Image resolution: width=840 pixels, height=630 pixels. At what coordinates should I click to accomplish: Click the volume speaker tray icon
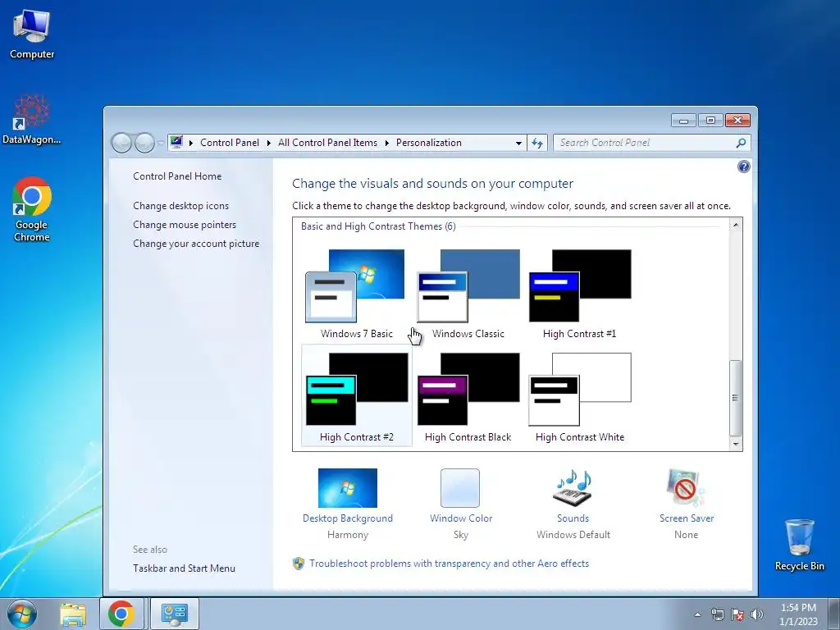point(756,614)
